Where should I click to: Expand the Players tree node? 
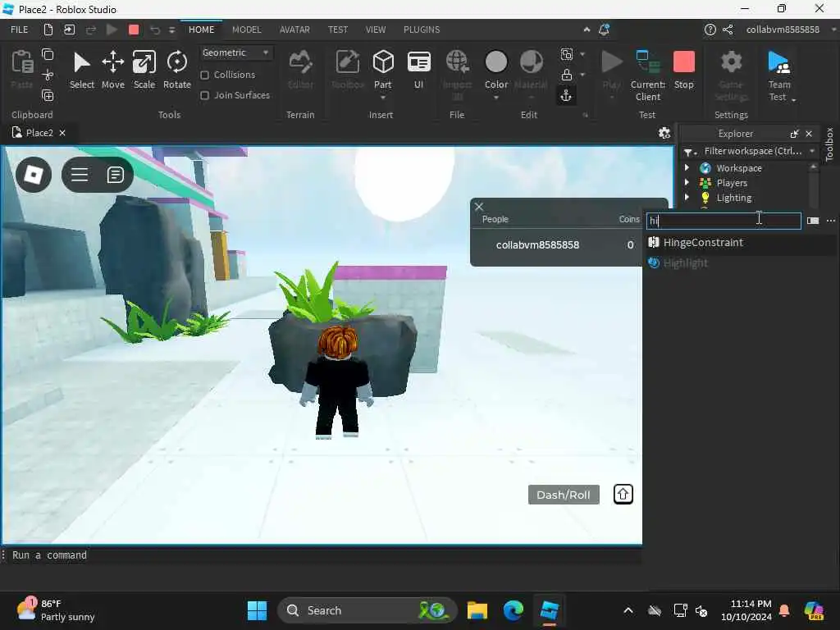[x=687, y=183]
